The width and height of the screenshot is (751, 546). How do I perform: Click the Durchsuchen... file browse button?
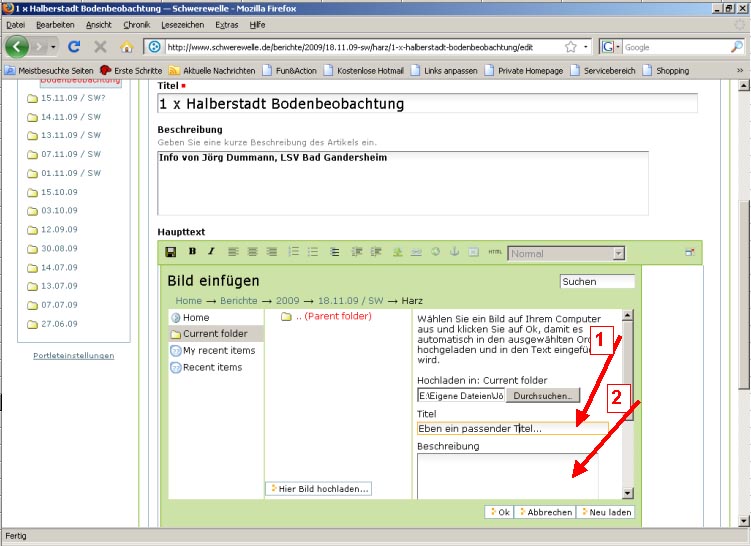point(543,396)
